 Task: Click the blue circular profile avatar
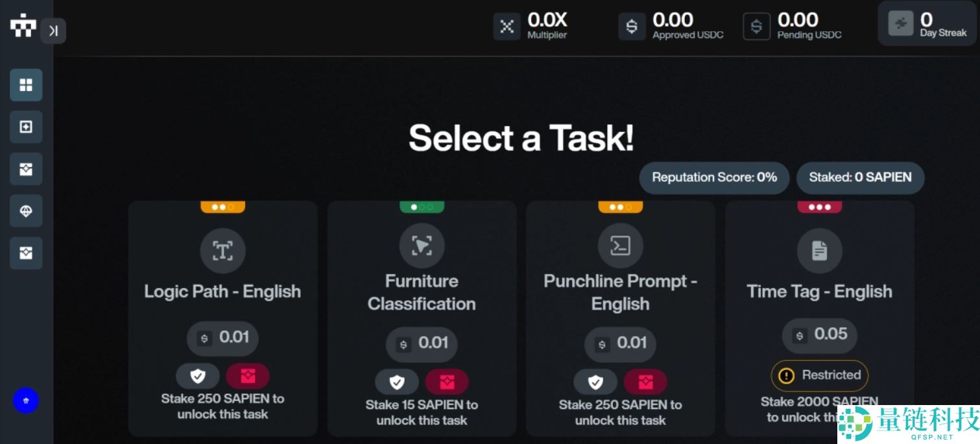click(26, 401)
